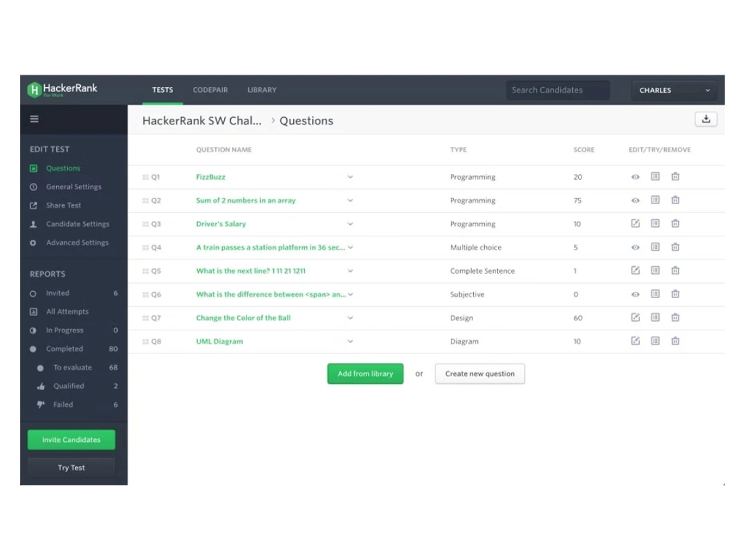Trash the Change the Color of the Ball question
This screenshot has height=560, width=747.
click(675, 317)
